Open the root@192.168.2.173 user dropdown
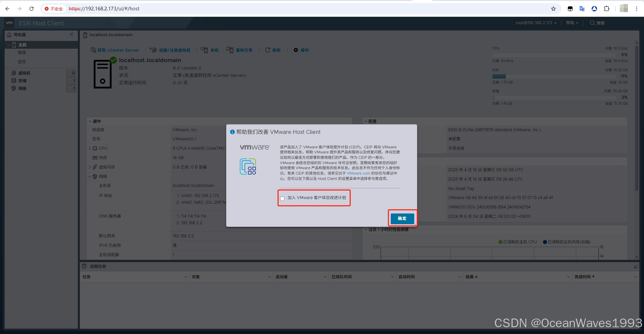644x334 pixels. coord(536,23)
